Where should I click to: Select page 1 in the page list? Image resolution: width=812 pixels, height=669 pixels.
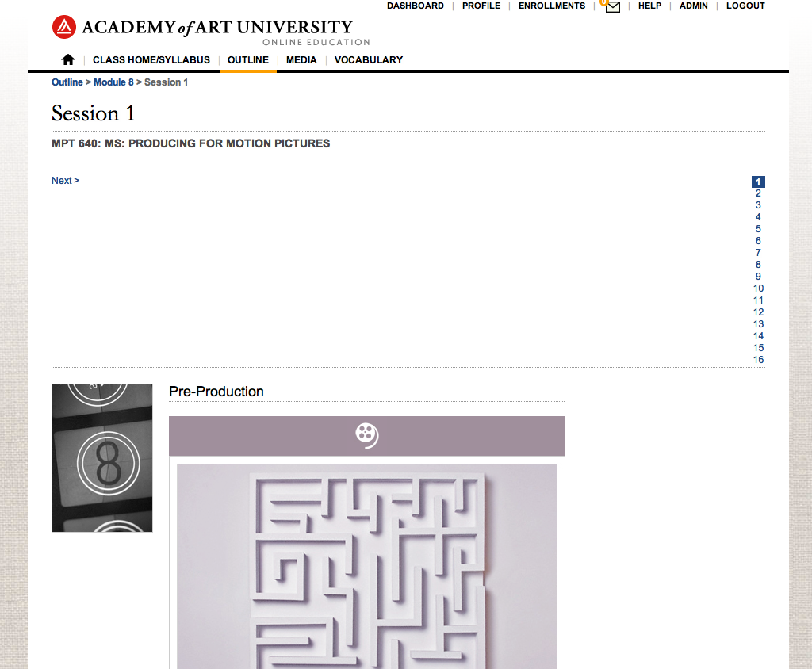tap(758, 182)
